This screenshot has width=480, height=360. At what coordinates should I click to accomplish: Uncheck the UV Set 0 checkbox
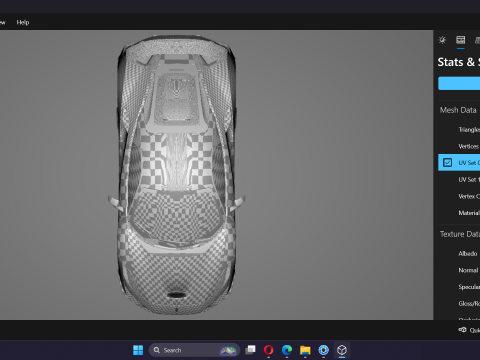click(x=447, y=163)
